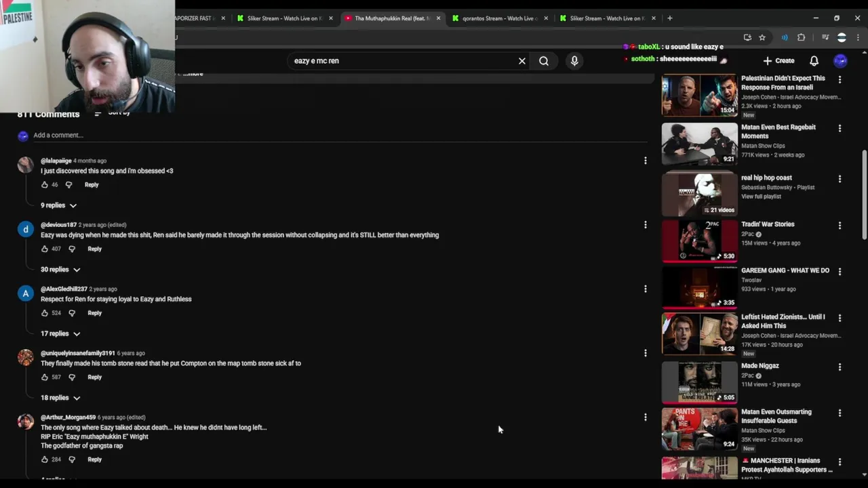Image resolution: width=868 pixels, height=488 pixels.
Task: Open Palestinian Didn't Expect This Response video title
Action: (x=783, y=83)
